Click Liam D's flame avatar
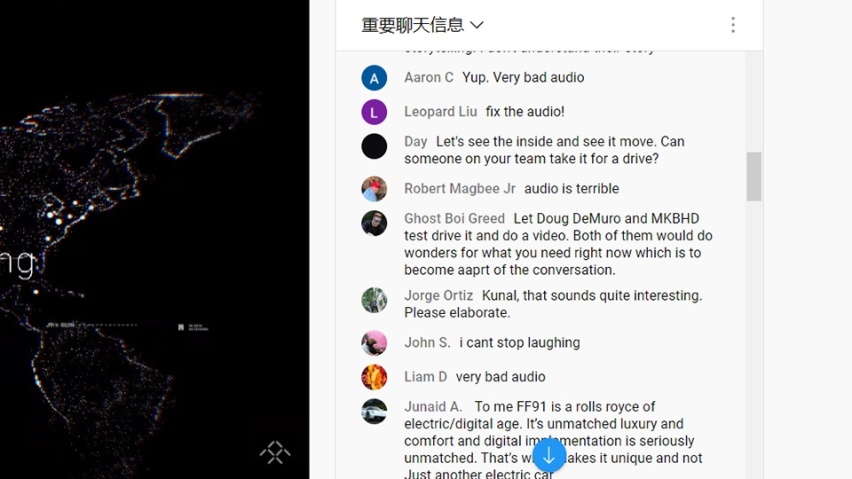Screen dimensions: 852x479 pyautogui.click(x=374, y=377)
